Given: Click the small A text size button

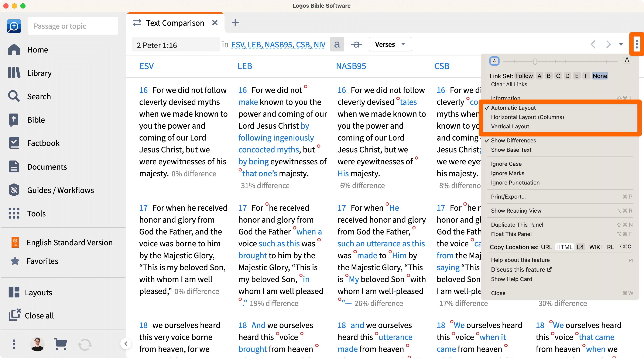Looking at the screenshot, I should click(494, 61).
